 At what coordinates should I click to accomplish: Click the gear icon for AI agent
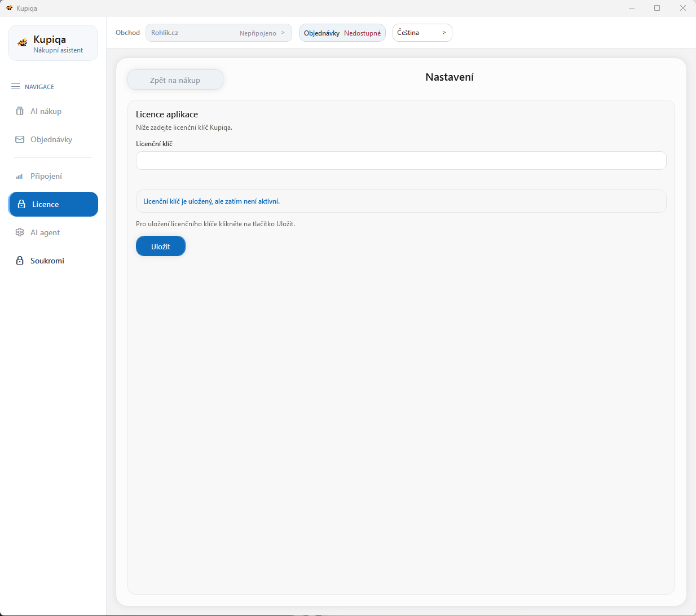point(20,232)
